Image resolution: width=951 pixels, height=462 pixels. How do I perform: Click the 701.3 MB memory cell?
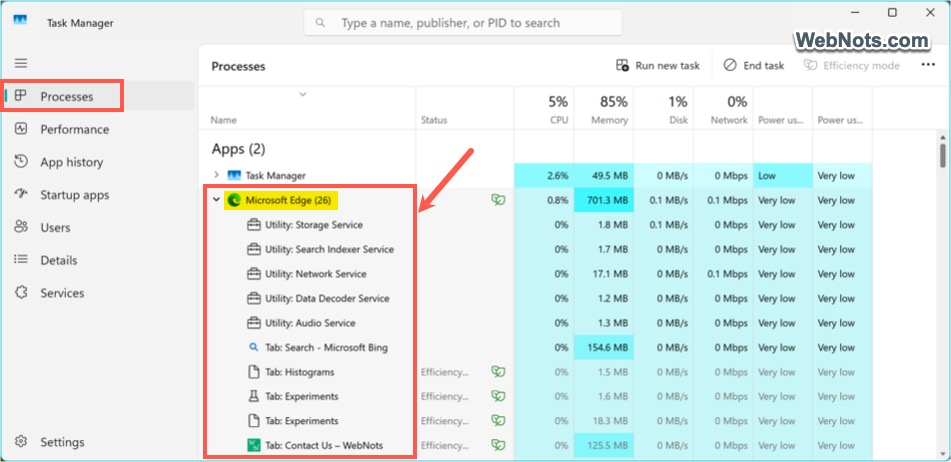603,200
